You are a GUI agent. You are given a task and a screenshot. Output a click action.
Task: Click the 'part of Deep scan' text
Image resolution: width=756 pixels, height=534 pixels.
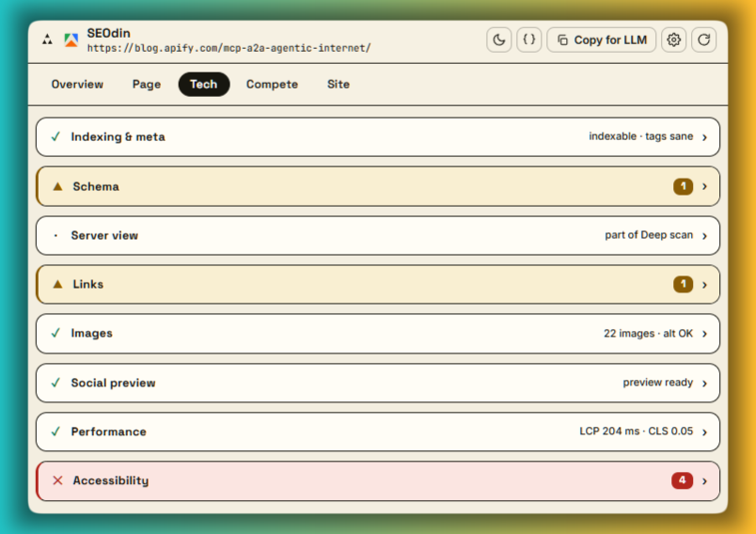(x=649, y=235)
